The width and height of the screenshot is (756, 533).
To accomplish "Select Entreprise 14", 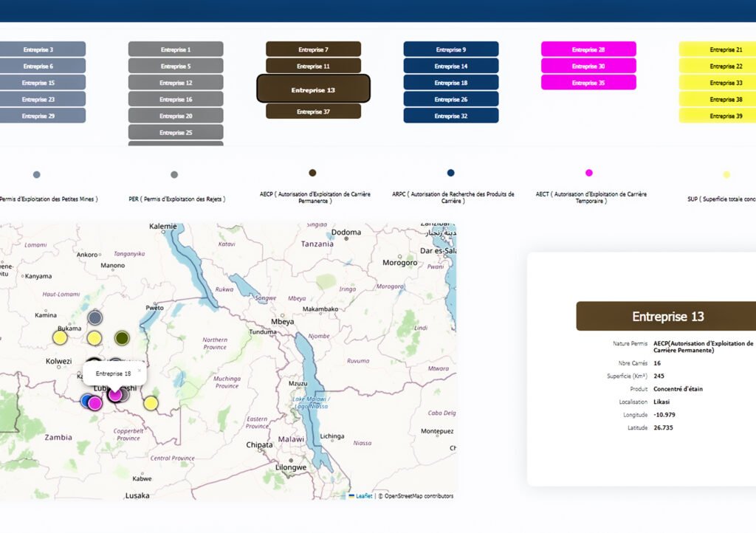I will 451,66.
